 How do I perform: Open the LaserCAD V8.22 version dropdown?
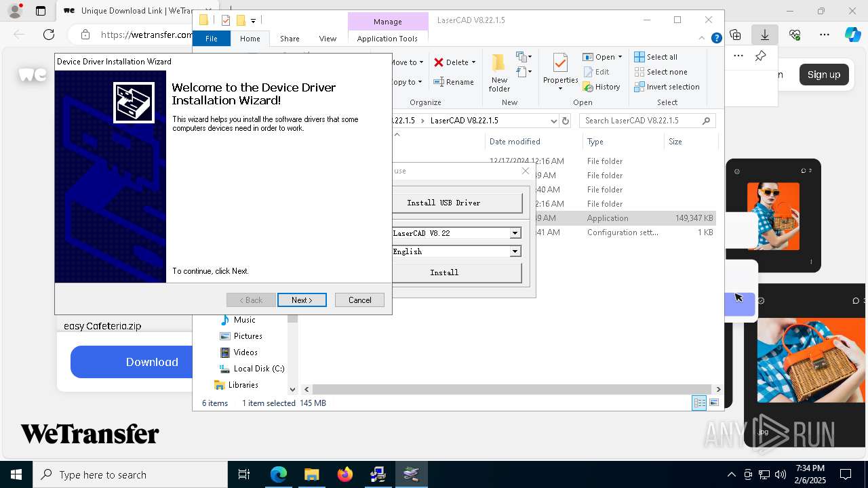click(515, 233)
